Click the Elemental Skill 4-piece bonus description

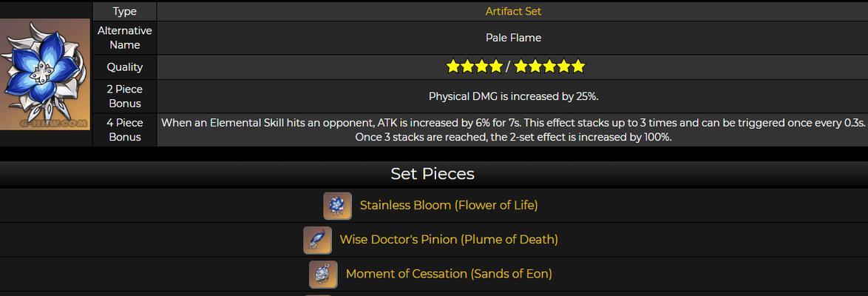pos(513,129)
